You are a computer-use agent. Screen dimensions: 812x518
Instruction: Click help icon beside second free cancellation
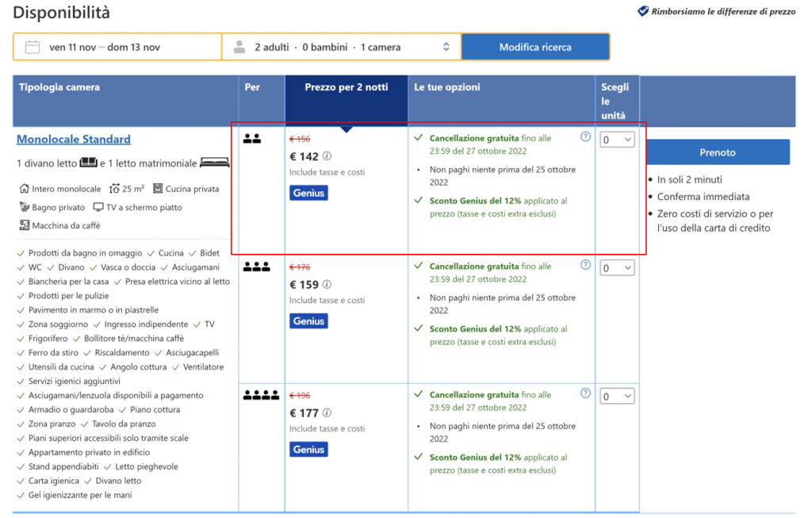(x=585, y=265)
